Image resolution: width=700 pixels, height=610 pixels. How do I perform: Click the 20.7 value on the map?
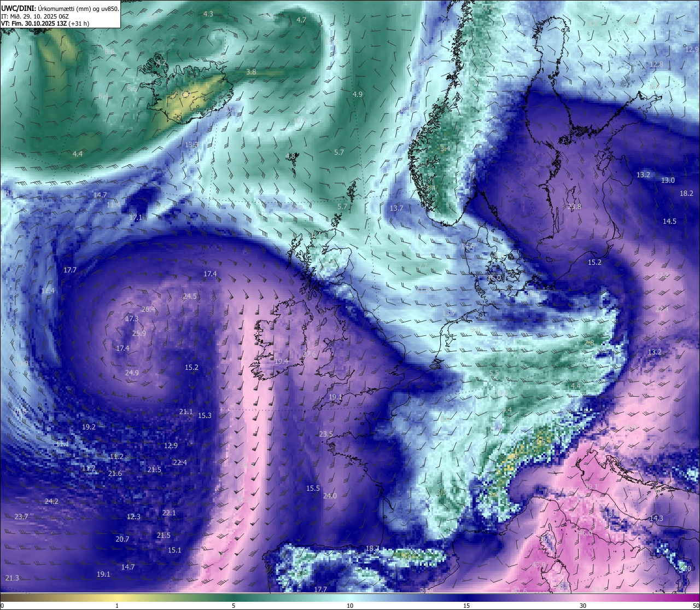point(122,539)
